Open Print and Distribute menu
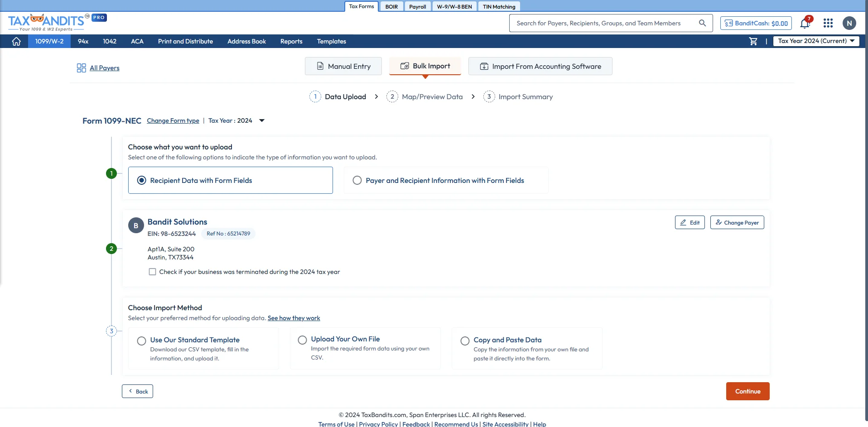 [185, 41]
